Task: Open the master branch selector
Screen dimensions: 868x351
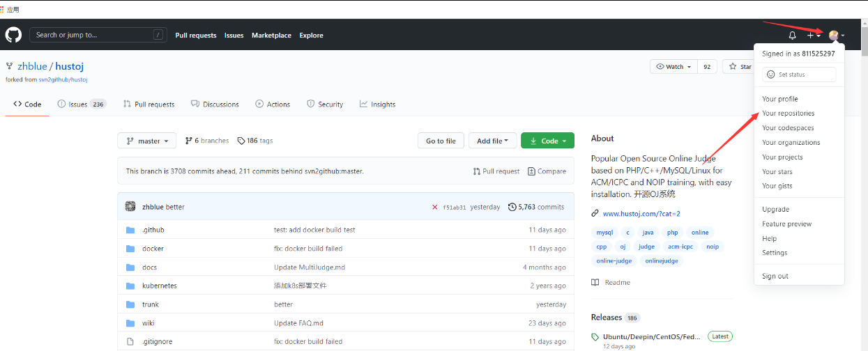Action: click(147, 141)
